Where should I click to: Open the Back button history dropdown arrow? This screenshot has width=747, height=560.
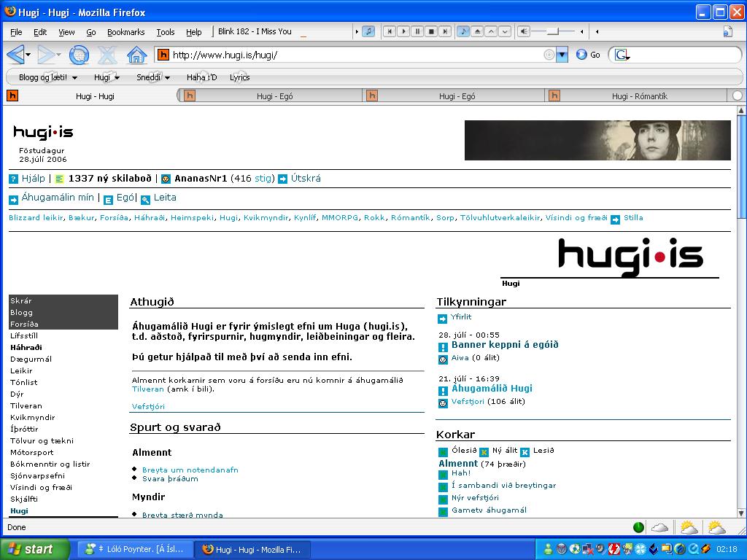pos(28,55)
